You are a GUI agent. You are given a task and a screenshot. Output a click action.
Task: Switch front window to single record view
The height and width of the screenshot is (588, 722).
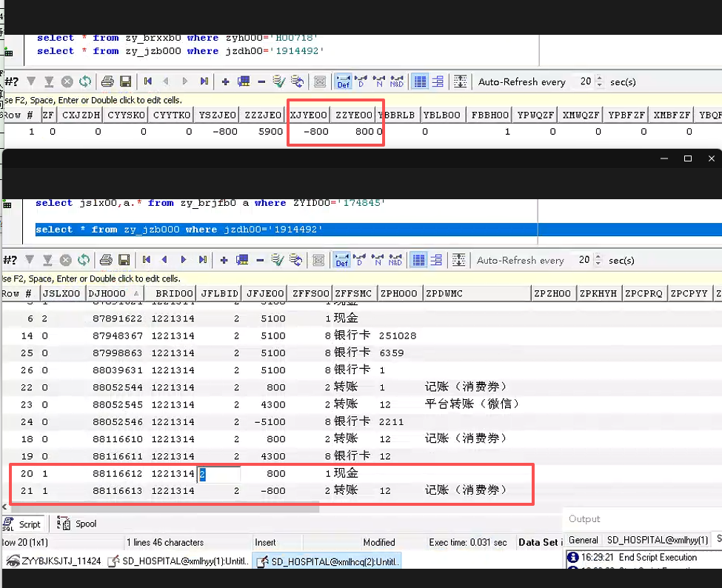pyautogui.click(x=436, y=260)
